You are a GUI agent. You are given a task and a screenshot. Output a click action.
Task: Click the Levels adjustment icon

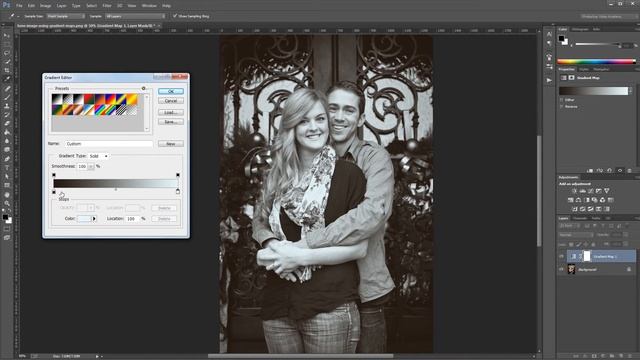(582, 191)
